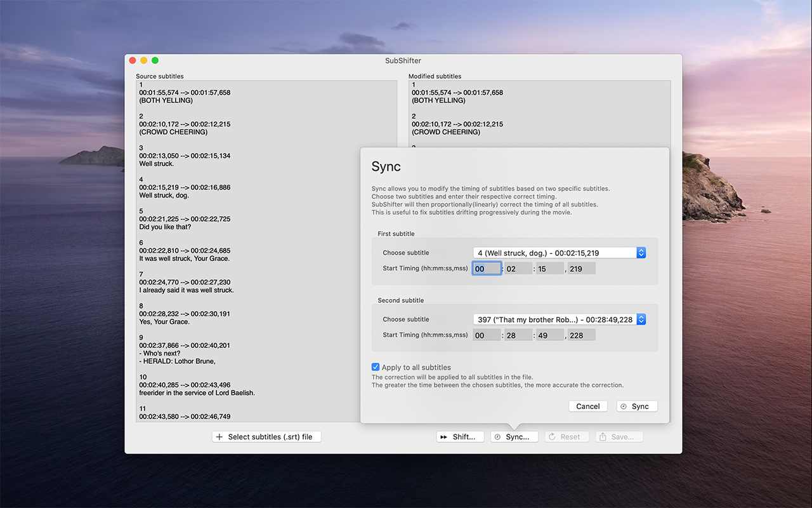Click the second subtitle hours field
Viewport: 812px width, 508px height.
coord(487,335)
